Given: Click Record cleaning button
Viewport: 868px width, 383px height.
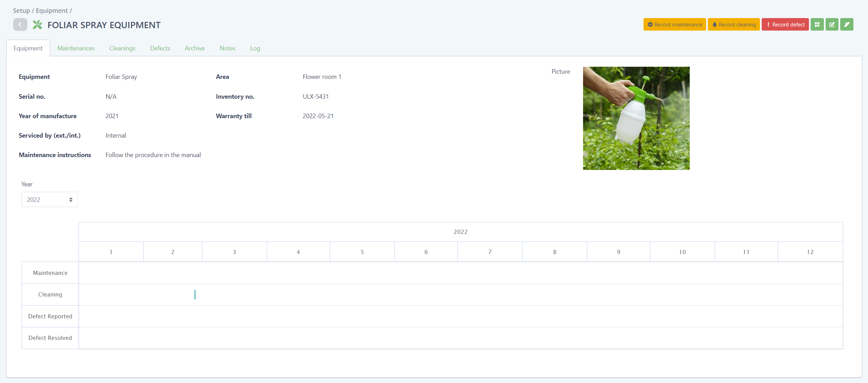Looking at the screenshot, I should coord(734,25).
